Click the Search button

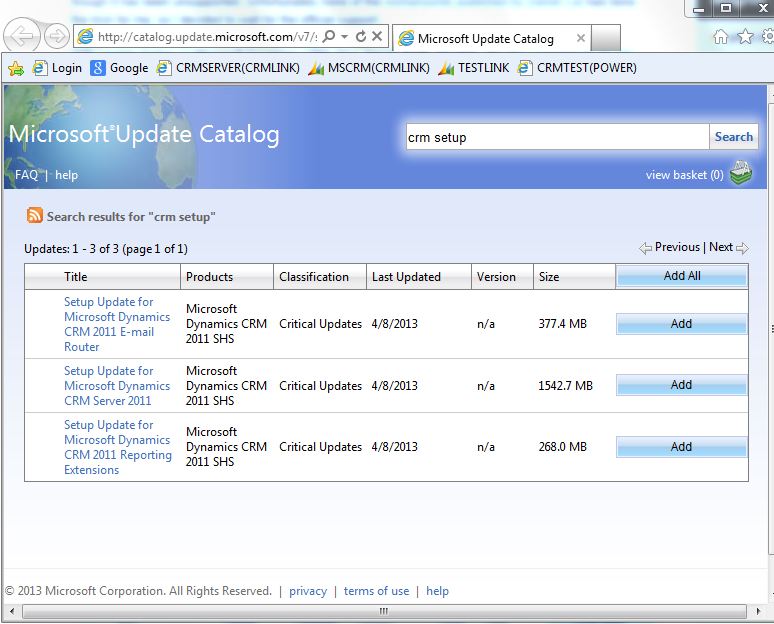[x=734, y=137]
